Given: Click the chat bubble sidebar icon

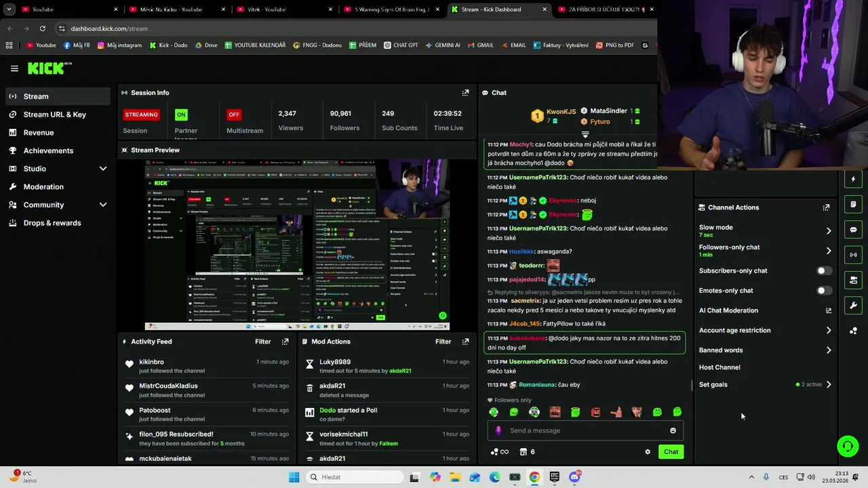Looking at the screenshot, I should (x=853, y=230).
